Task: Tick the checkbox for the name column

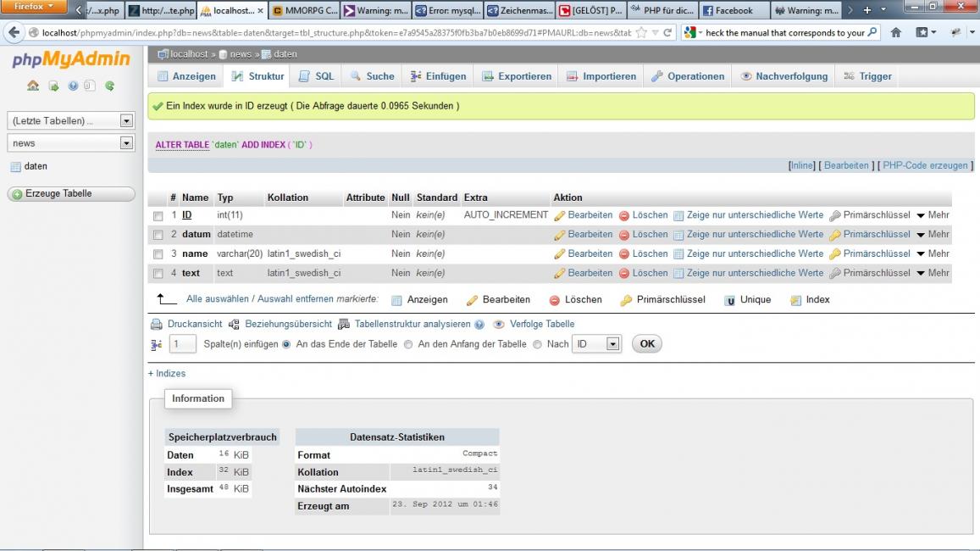Action: (158, 254)
